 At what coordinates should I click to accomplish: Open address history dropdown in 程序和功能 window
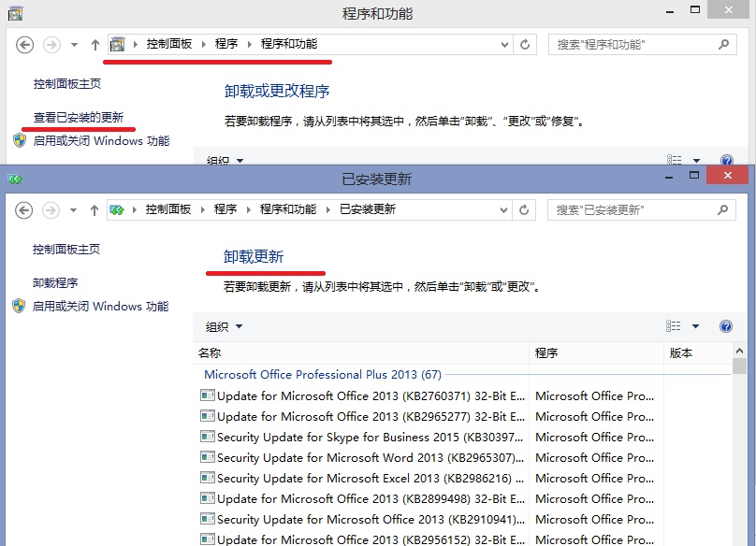point(504,44)
